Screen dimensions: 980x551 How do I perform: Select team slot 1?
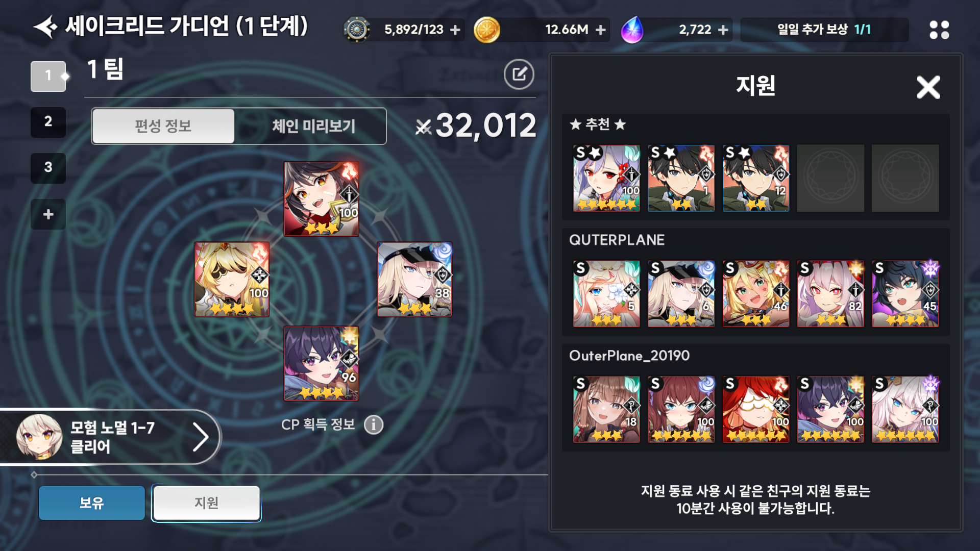coord(48,76)
